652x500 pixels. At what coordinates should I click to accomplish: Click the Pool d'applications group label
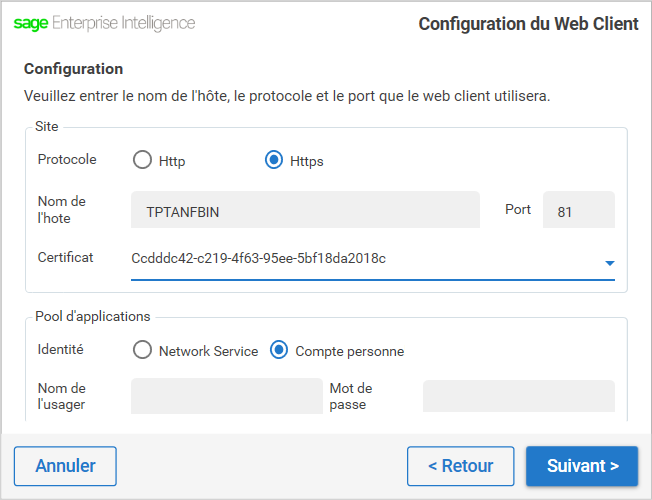(x=93, y=316)
